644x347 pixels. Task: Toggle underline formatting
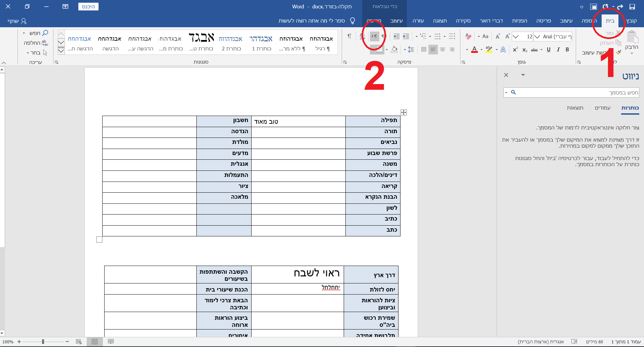548,50
